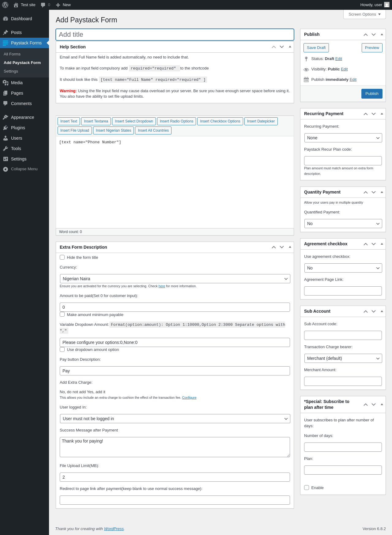Screen dimensions: 392x535
Task: Click the WordPress logo icon
Action: click(x=5, y=5)
